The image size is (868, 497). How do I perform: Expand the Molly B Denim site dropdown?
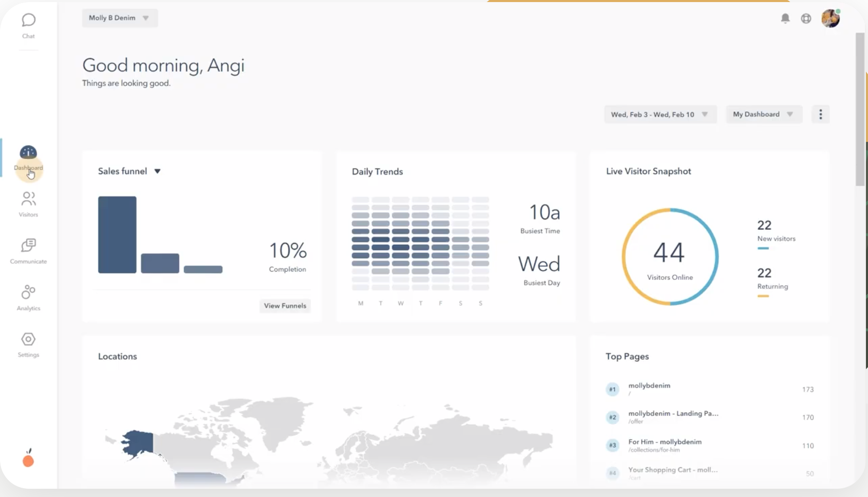[x=120, y=18]
